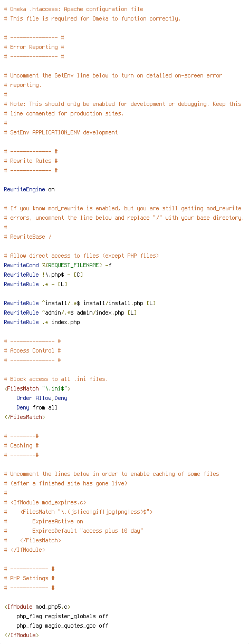Click the admin/index.php rewrite rule
Viewport: 249px width, 644px height.
[70, 313]
